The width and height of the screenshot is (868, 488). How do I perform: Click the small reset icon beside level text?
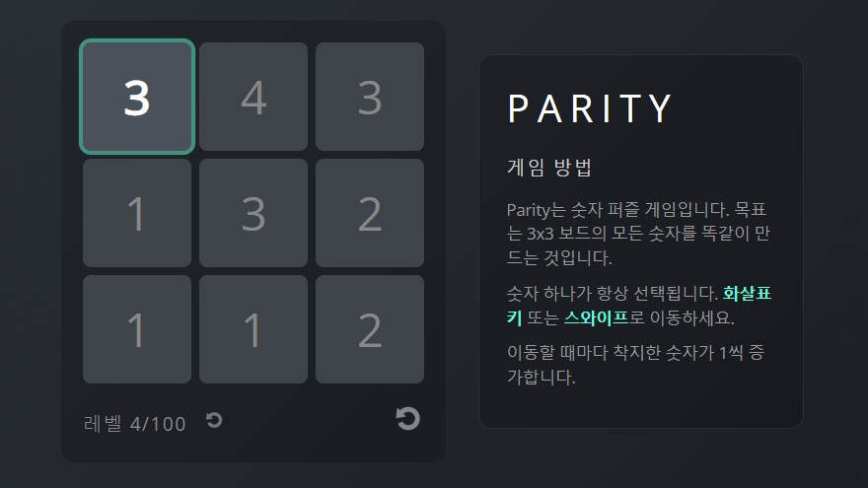click(214, 421)
